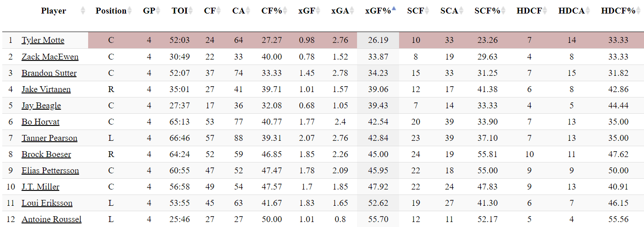Sort by GP using its arrow icon
The height and width of the screenshot is (227, 644).
tap(158, 11)
